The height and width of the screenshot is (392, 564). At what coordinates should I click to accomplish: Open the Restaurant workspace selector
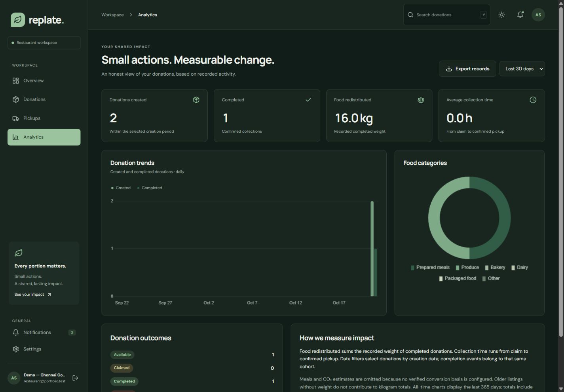44,43
